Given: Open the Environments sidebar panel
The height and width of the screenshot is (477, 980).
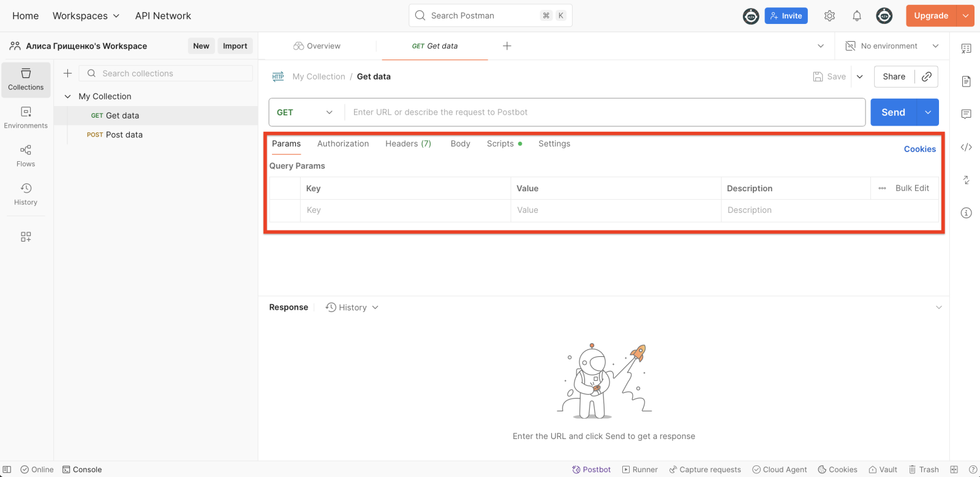Looking at the screenshot, I should pos(26,118).
